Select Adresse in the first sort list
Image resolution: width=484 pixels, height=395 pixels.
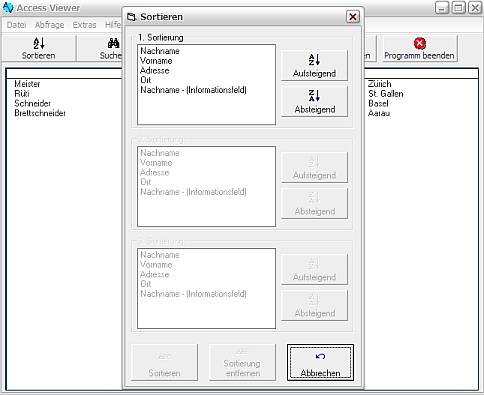tap(154, 71)
